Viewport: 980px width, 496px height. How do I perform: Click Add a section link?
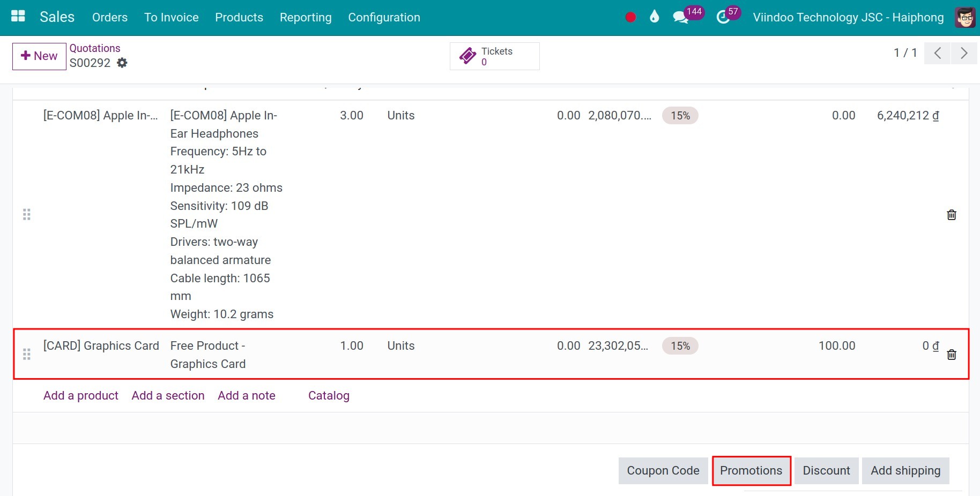pyautogui.click(x=168, y=396)
